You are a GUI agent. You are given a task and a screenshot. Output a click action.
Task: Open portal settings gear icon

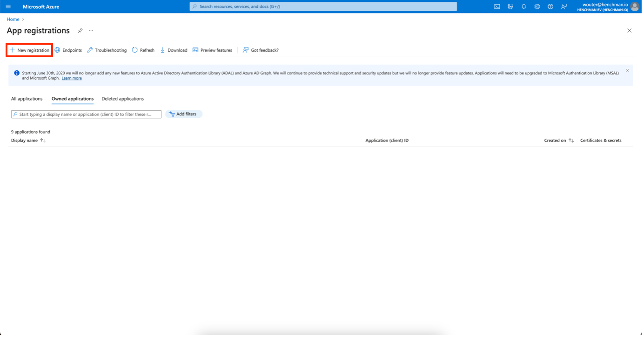tap(537, 7)
